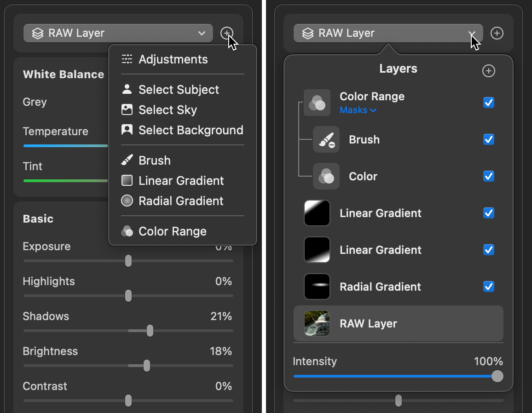Open Adjustments from the add menu

pyautogui.click(x=173, y=59)
